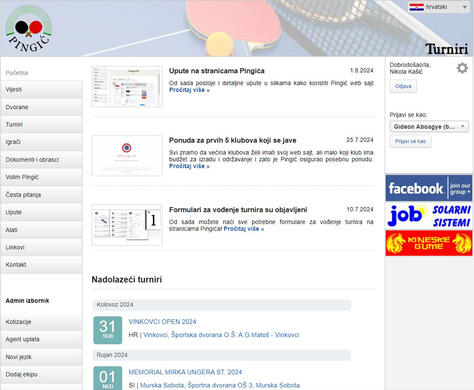Screen dimensions: 474x390
Task: Click the Pingić logo in the header
Action: (x=29, y=29)
